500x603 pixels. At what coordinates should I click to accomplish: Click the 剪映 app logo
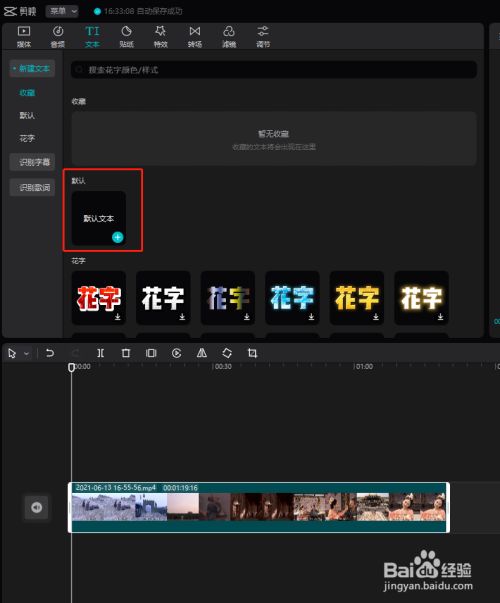click(x=20, y=11)
